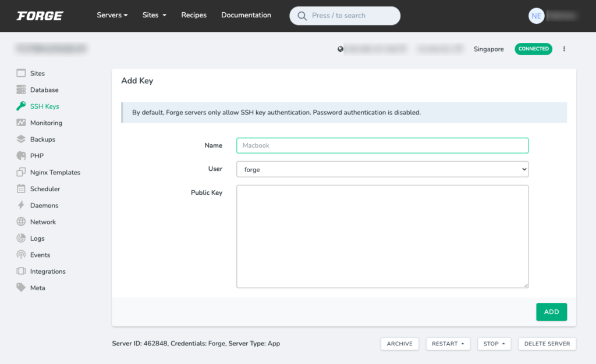This screenshot has height=364, width=596.
Task: Click the Daemons lightning icon
Action: (21, 205)
